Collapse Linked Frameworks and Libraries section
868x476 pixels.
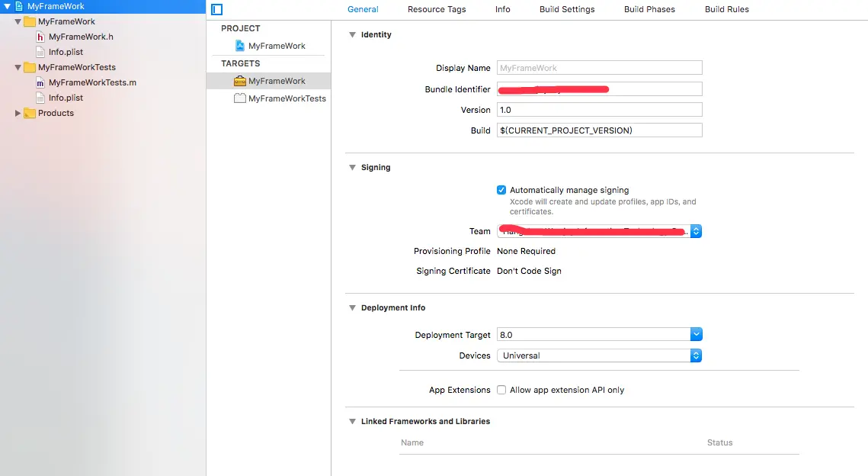pos(352,421)
